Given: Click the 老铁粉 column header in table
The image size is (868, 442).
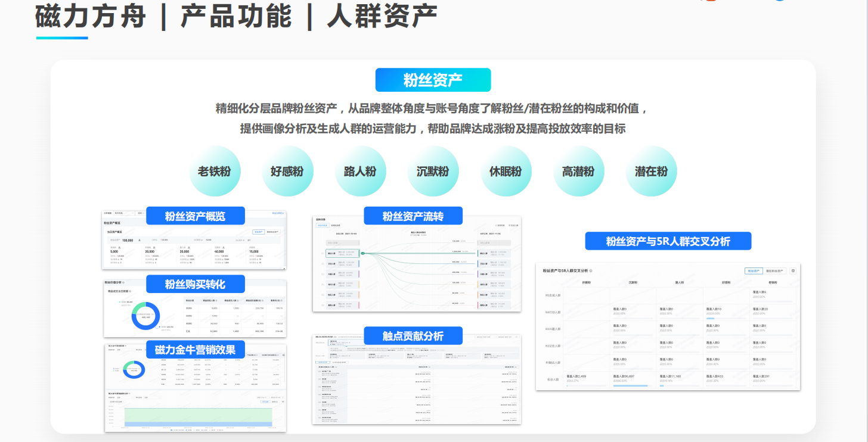Looking at the screenshot, I should coord(773,283).
